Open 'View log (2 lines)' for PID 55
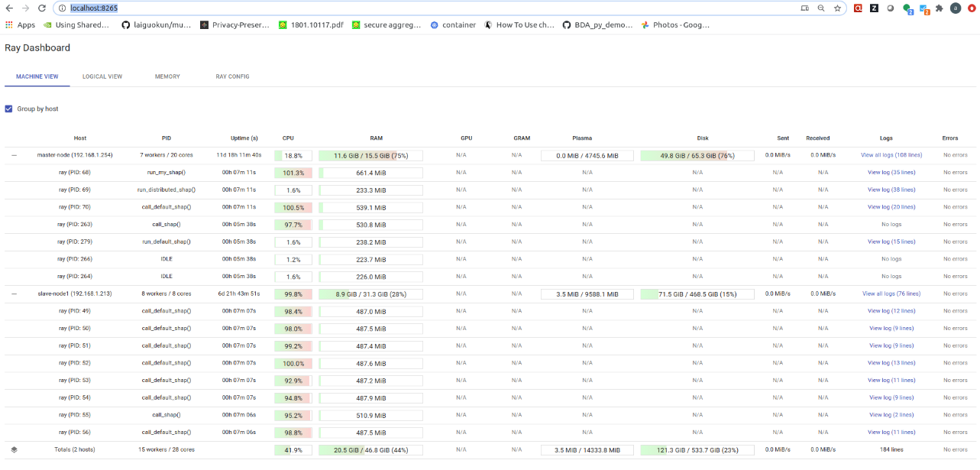 891,415
